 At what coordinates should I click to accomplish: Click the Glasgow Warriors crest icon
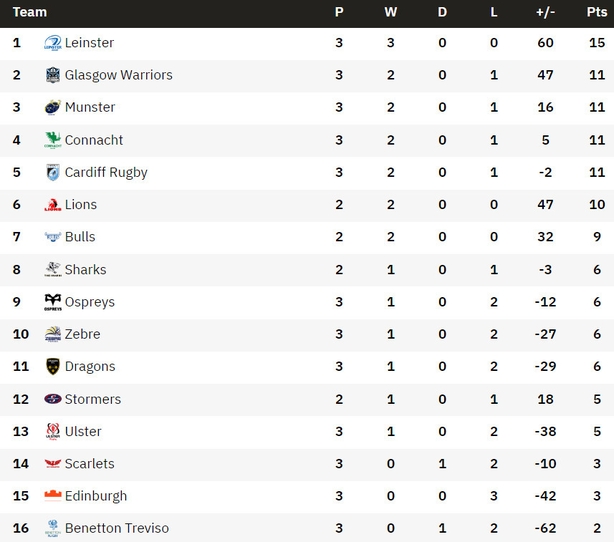coord(52,75)
